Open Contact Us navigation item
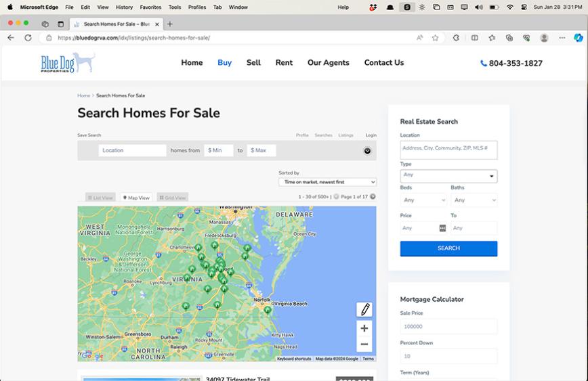The image size is (588, 381). coord(384,62)
